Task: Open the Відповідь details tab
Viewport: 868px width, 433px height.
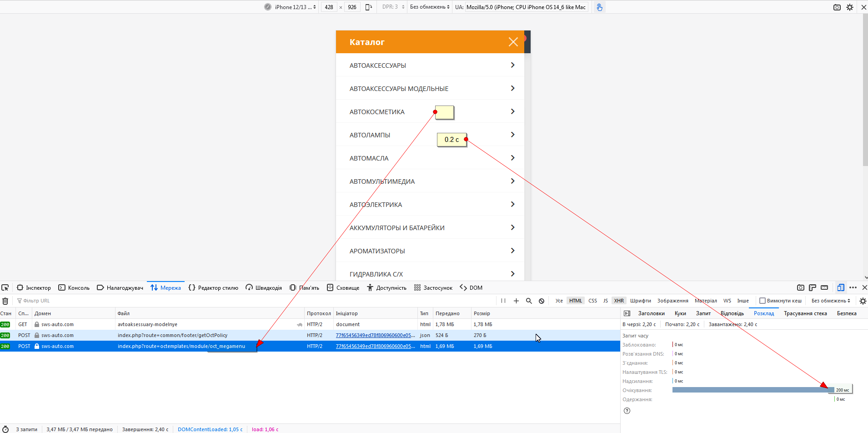Action: click(x=732, y=313)
